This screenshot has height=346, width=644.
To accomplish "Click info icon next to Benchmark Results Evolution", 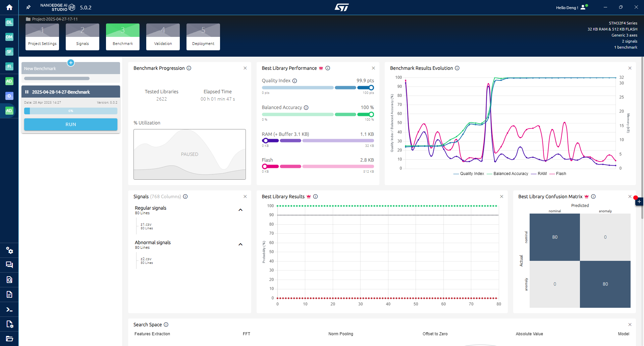I will [x=457, y=68].
